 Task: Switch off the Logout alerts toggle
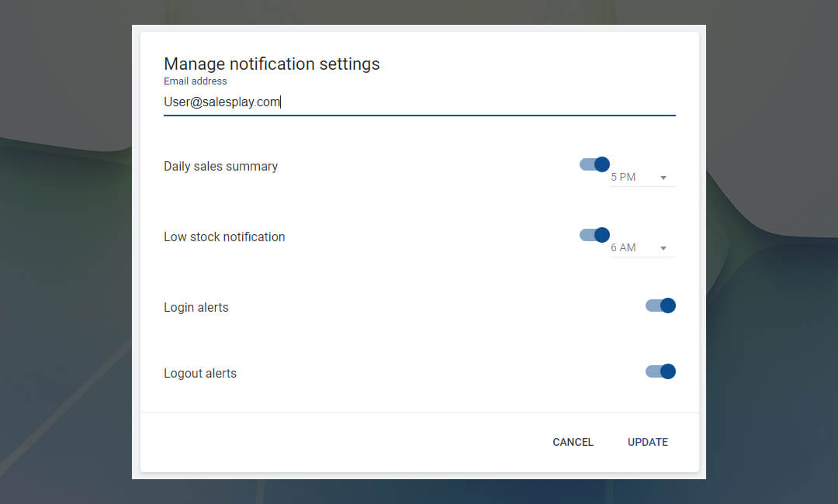[660, 371]
